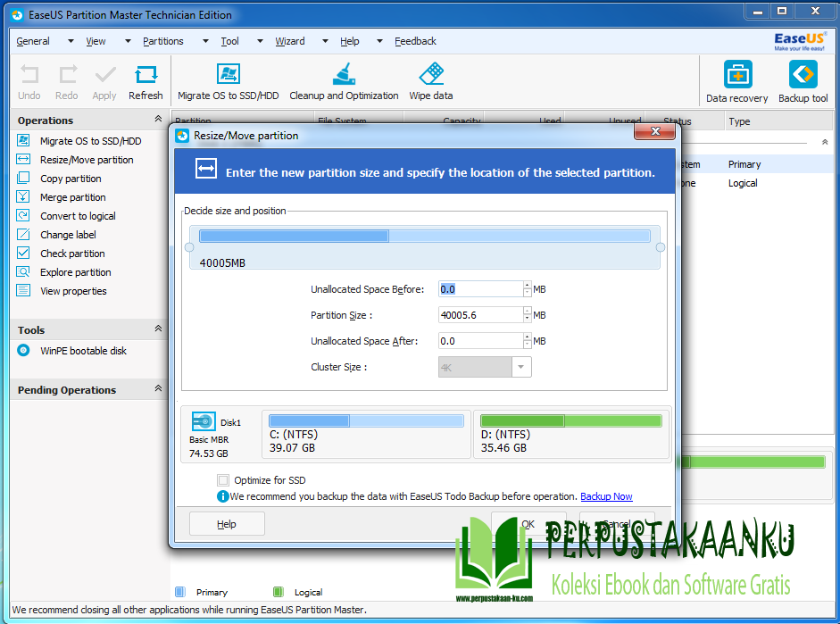Viewport: 840px width, 624px height.
Task: Click the Undo toolbar icon
Action: click(29, 75)
